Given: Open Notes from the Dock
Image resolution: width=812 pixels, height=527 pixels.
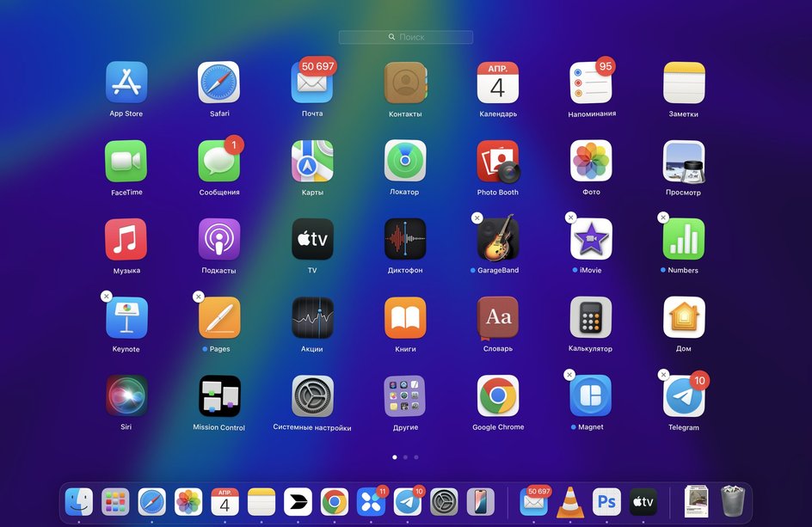Looking at the screenshot, I should click(x=261, y=501).
